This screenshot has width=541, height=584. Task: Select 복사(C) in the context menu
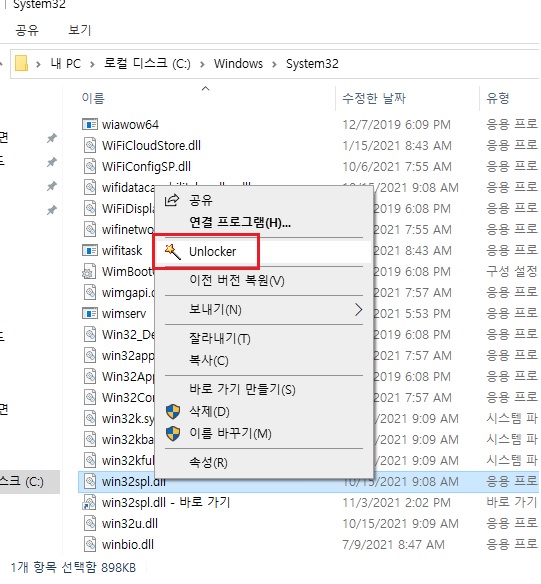209,360
